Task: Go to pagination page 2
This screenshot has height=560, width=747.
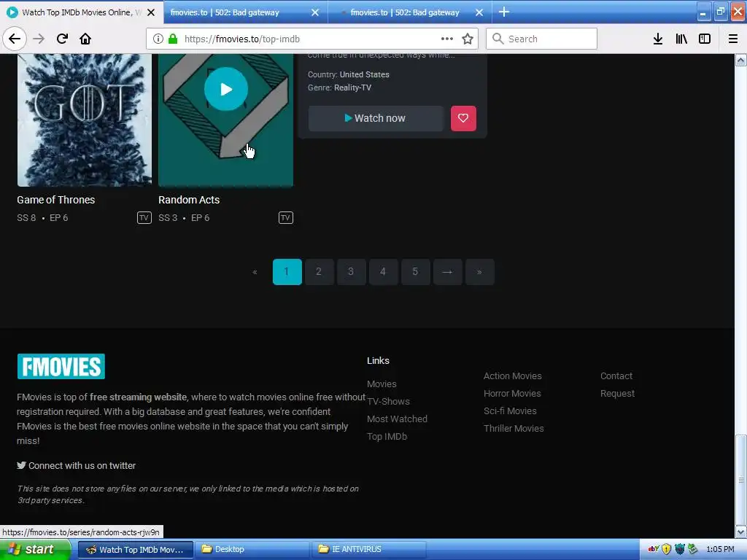Action: tap(319, 272)
